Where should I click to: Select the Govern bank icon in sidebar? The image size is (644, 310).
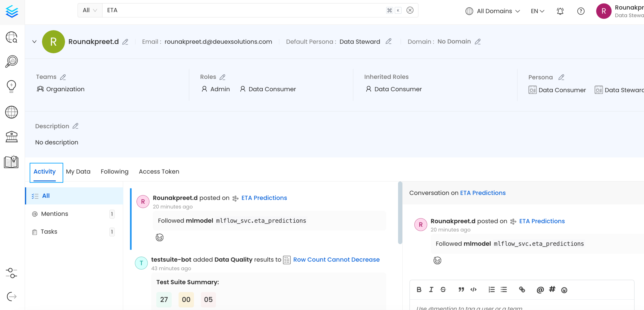tap(11, 137)
